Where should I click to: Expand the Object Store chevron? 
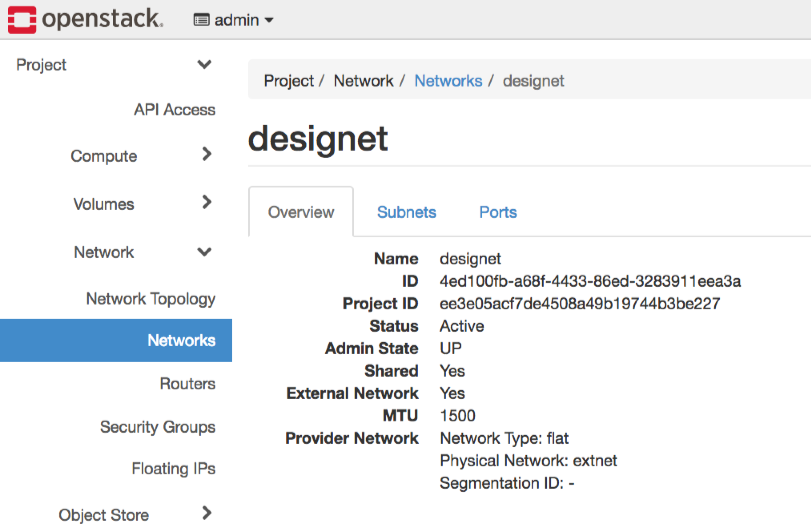point(206,514)
